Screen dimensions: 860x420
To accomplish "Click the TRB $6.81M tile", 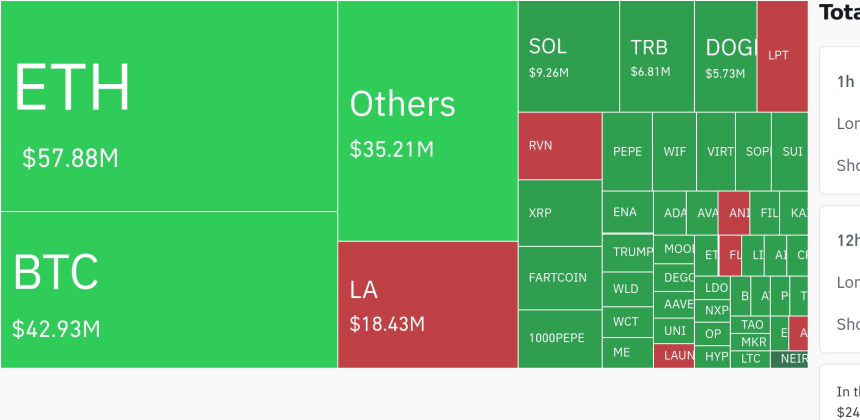I will [657, 56].
